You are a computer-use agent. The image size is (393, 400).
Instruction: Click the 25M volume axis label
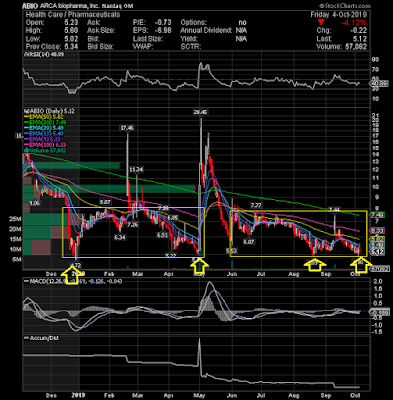coord(16,219)
